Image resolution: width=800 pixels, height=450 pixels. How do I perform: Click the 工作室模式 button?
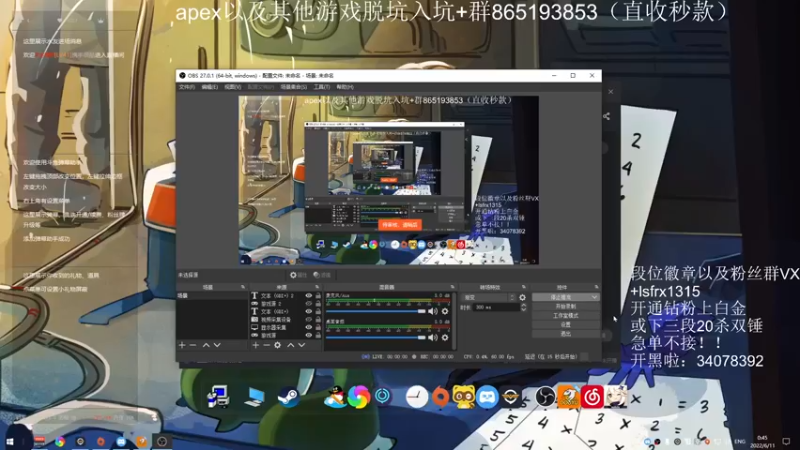coord(565,315)
